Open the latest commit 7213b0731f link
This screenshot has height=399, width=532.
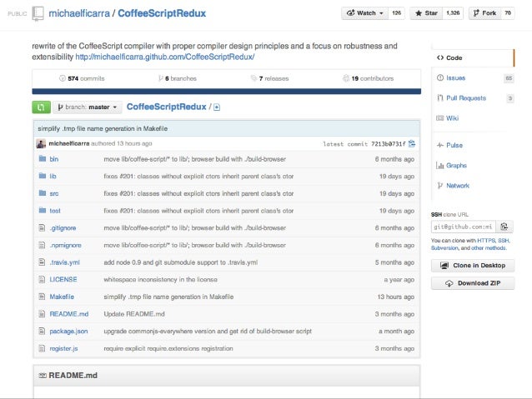388,144
